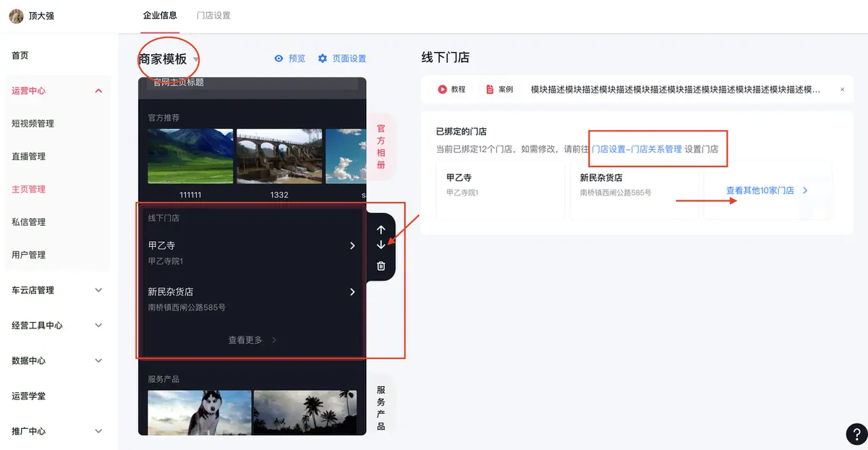
Task: Collapse the 运营中心 menu section
Action: [99, 91]
